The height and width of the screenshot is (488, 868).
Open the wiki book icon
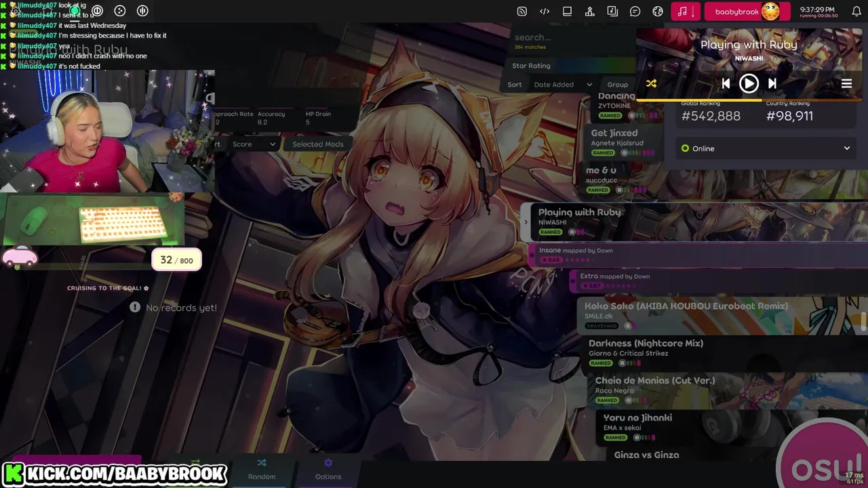click(567, 11)
